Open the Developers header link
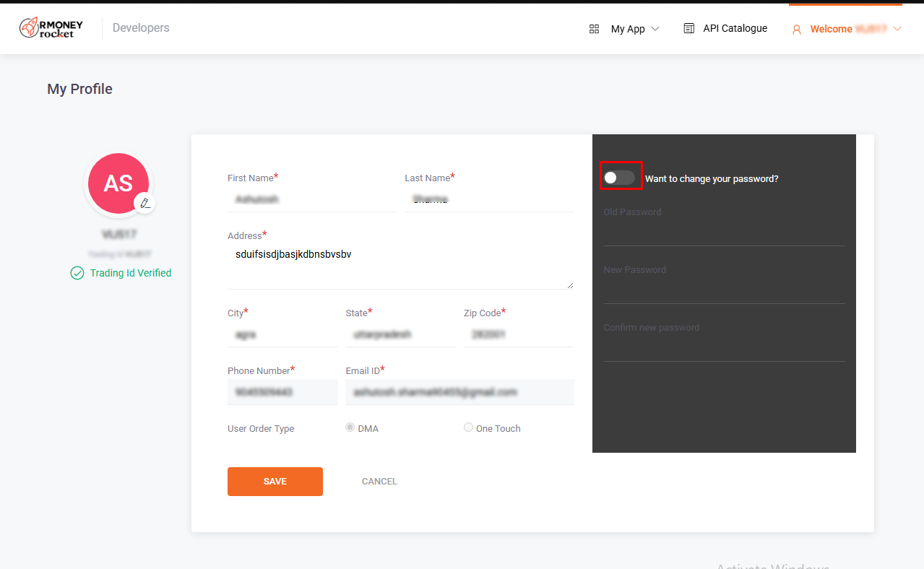 coord(141,27)
